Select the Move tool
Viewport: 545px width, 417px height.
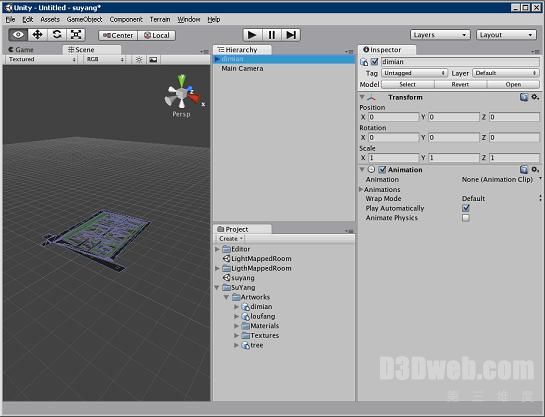point(37,35)
